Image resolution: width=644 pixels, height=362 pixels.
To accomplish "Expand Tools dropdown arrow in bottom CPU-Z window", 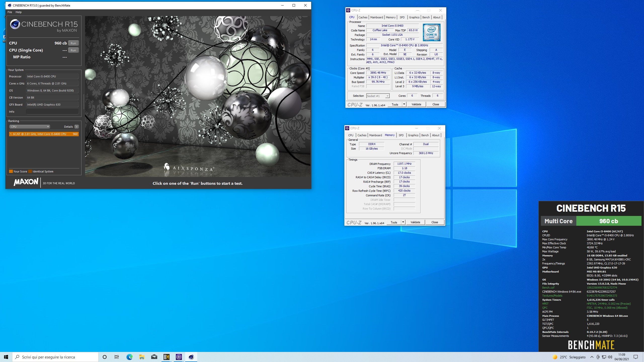I will pyautogui.click(x=403, y=222).
